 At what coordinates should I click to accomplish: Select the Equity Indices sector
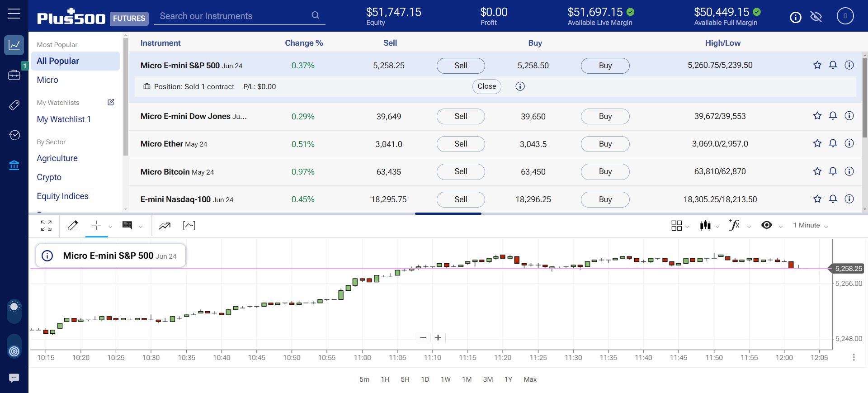[x=63, y=196]
